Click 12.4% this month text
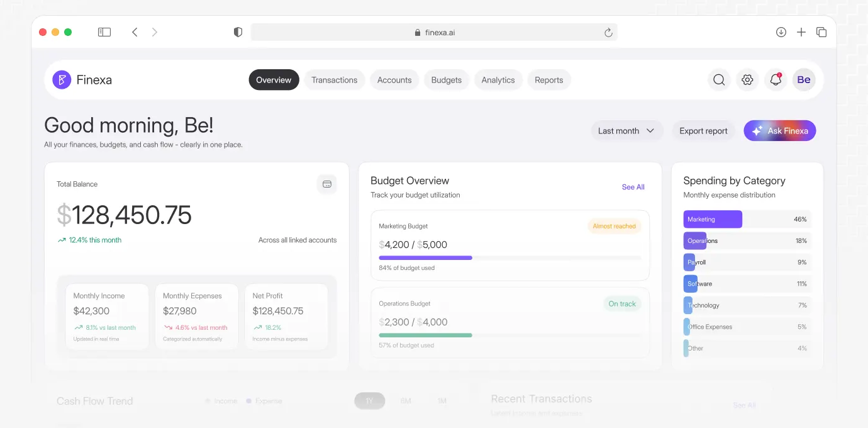The height and width of the screenshot is (428, 868). tap(95, 240)
